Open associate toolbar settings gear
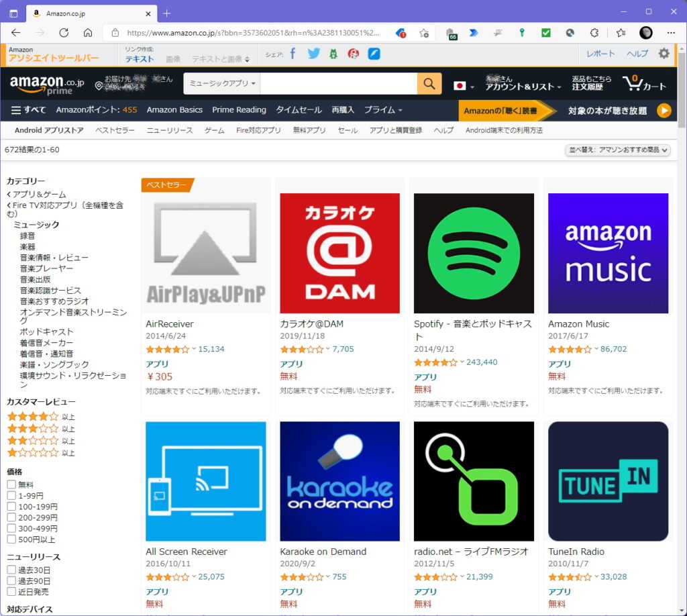687x616 pixels. pos(664,54)
